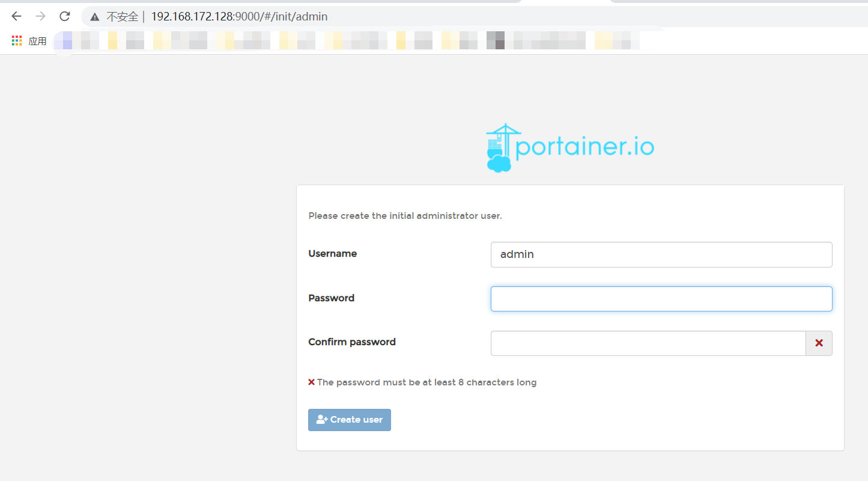Click the browser forward arrow
This screenshot has width=868, height=481.
(40, 16)
